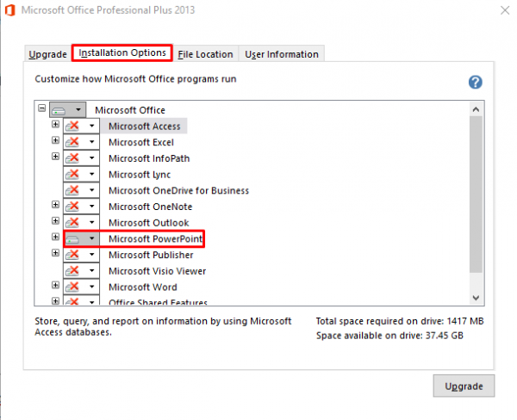Open the Upgrade tab

pyautogui.click(x=47, y=54)
